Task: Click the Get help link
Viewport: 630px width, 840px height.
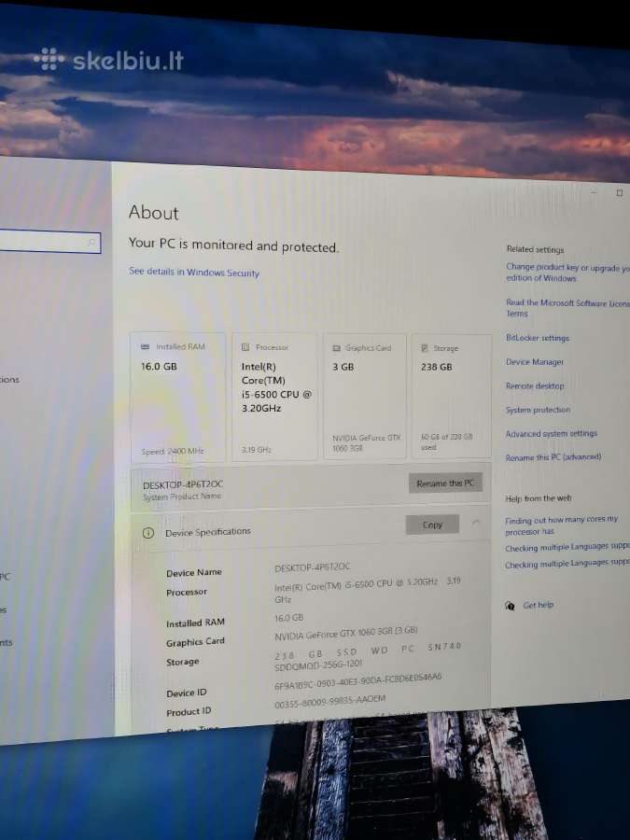Action: pyautogui.click(x=538, y=606)
